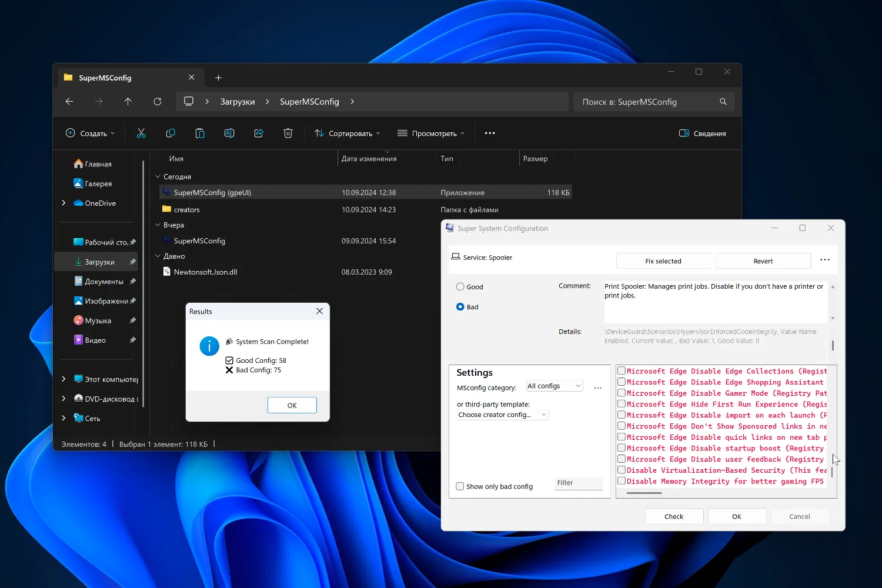The image size is (882, 588).
Task: Click the Filter input field
Action: [x=579, y=483]
